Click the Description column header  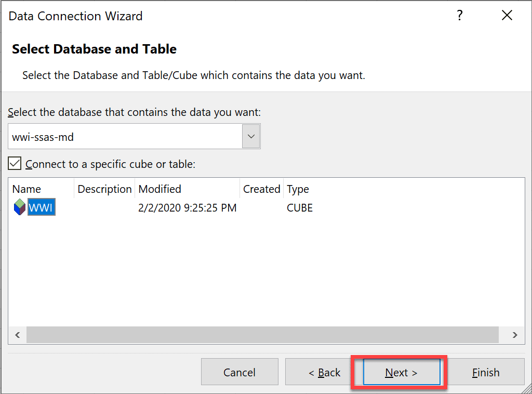104,189
